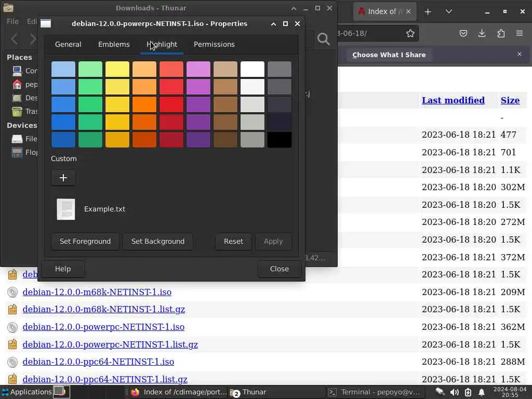The image size is (532, 399).
Task: Select the Computer icon in Places
Action: [17, 71]
